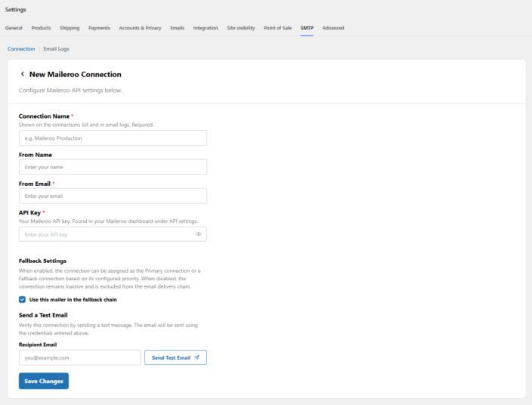Focus the Connection Name input field

click(113, 138)
